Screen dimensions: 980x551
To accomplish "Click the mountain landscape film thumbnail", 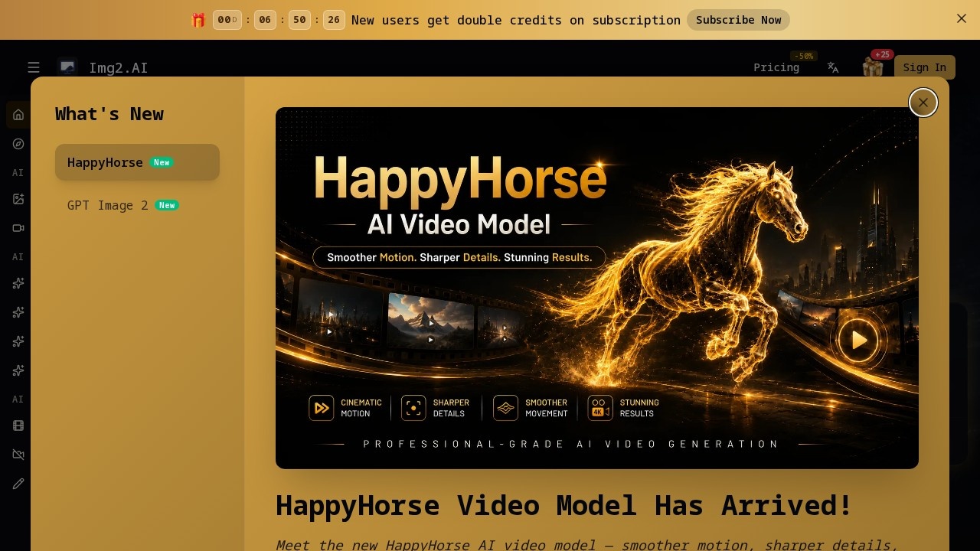I will [431, 322].
